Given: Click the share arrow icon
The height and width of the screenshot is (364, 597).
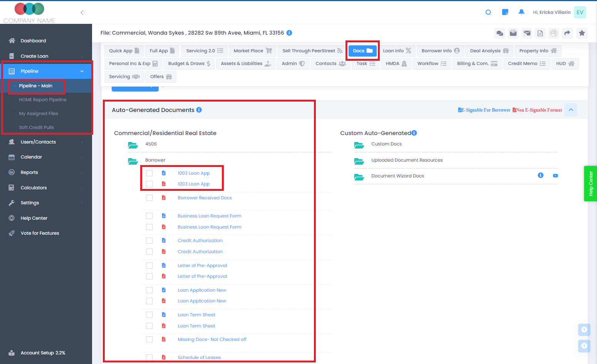Looking at the screenshot, I should click(567, 33).
